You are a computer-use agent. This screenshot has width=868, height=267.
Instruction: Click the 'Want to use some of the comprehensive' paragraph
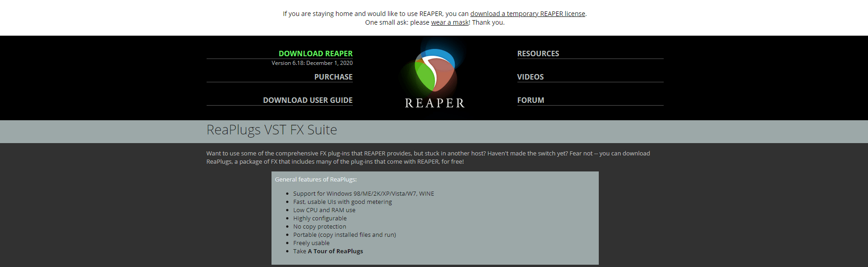pos(428,157)
